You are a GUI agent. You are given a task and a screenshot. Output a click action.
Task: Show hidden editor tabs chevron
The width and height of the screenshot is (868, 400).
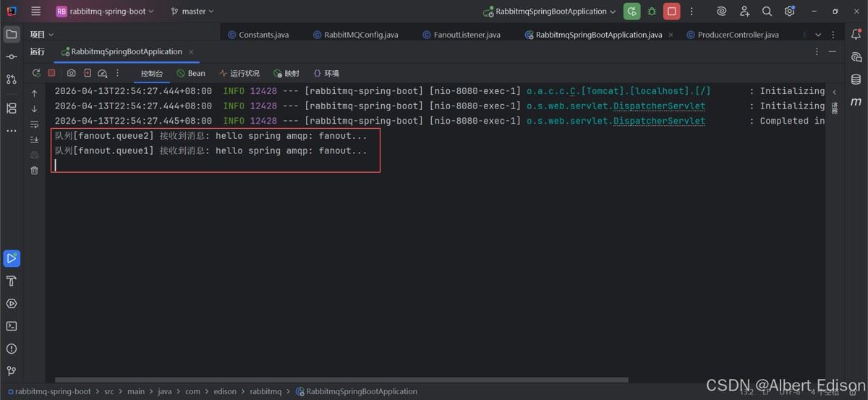[x=818, y=35]
